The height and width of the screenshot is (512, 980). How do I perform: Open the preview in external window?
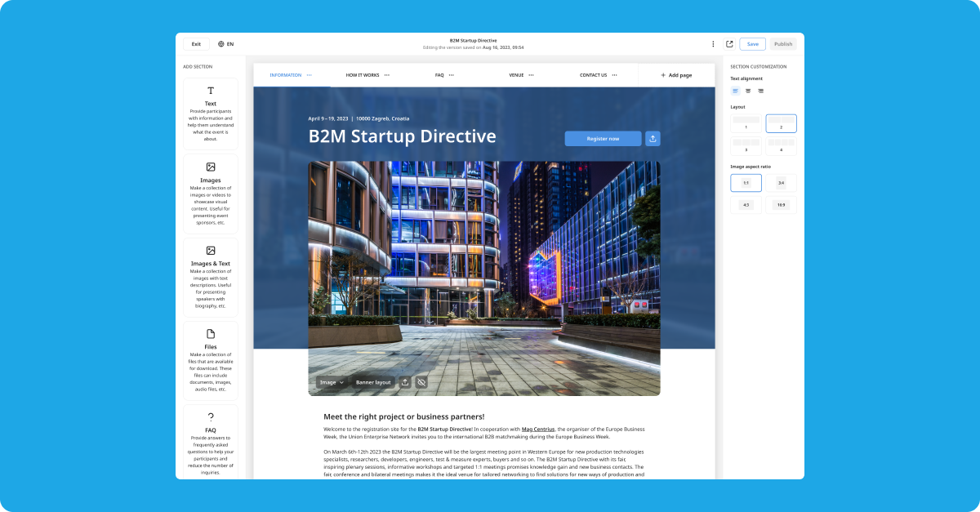click(729, 43)
